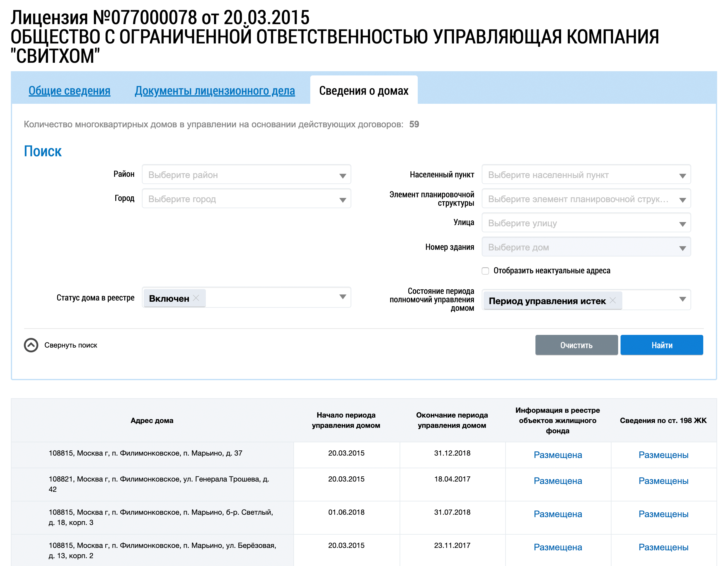Screen dimensions: 728x566
Task: Open Размещена link for д. 37 row
Action: [x=558, y=455]
